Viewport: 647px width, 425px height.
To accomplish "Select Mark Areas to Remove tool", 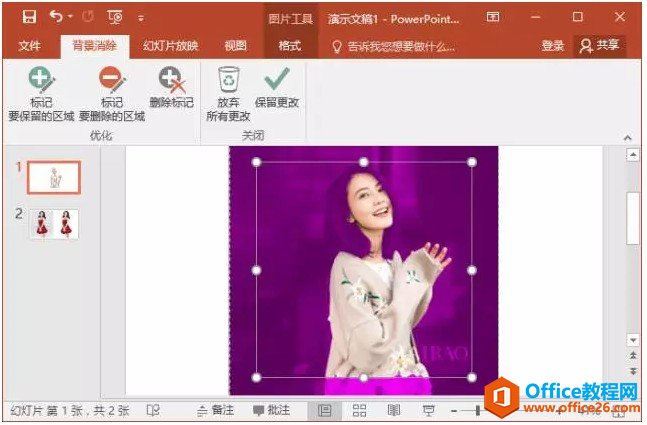I will click(x=112, y=94).
